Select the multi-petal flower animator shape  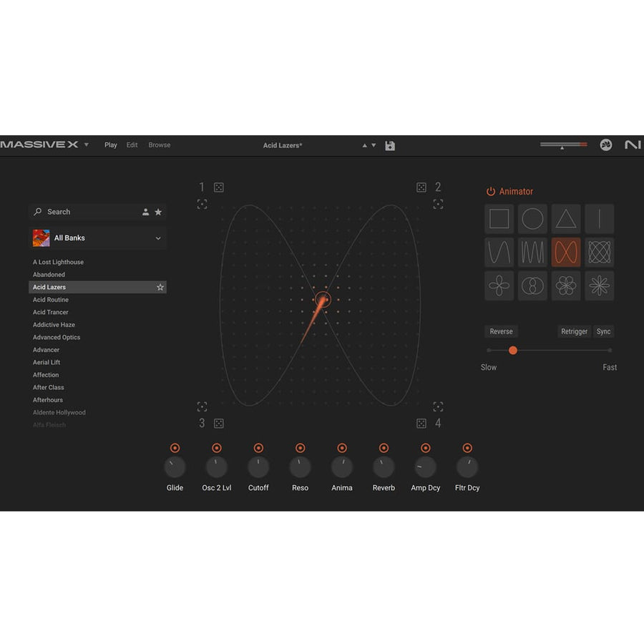(566, 286)
